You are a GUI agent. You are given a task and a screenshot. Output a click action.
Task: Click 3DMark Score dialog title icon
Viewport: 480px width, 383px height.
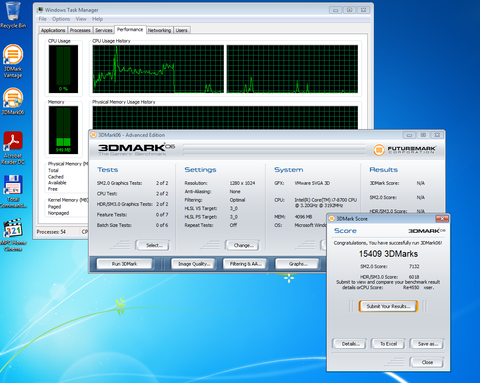[x=332, y=219]
